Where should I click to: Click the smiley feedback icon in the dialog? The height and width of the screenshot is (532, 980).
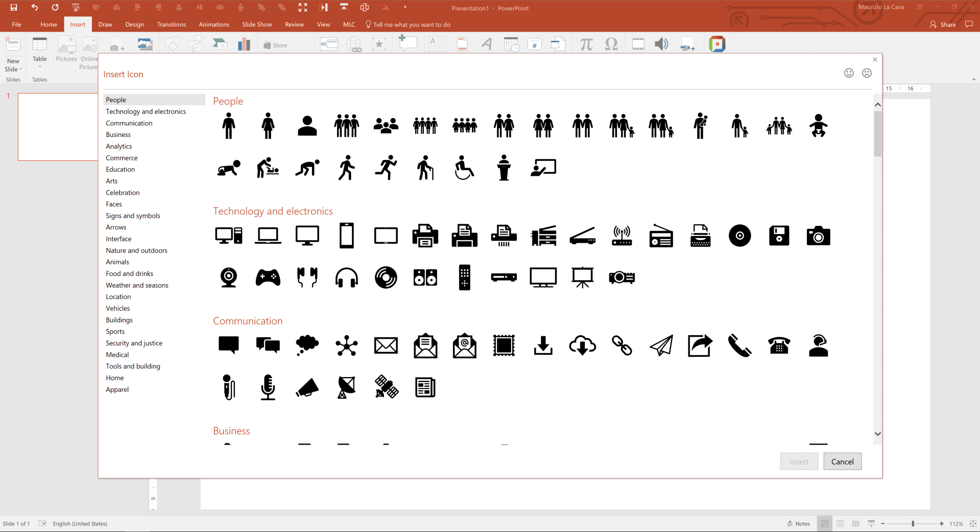(x=848, y=73)
